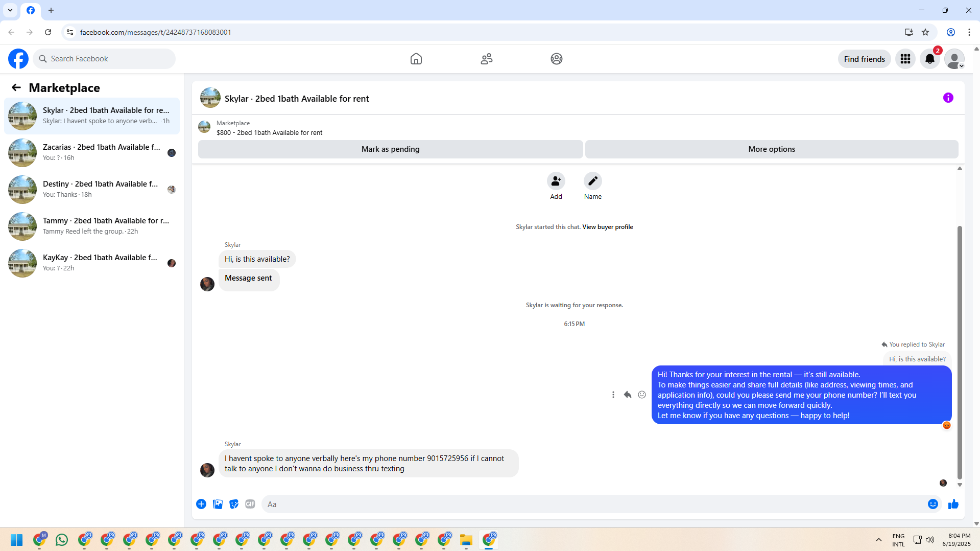The height and width of the screenshot is (551, 980).
Task: Open the Skylar conversation in the list
Action: coord(92,116)
